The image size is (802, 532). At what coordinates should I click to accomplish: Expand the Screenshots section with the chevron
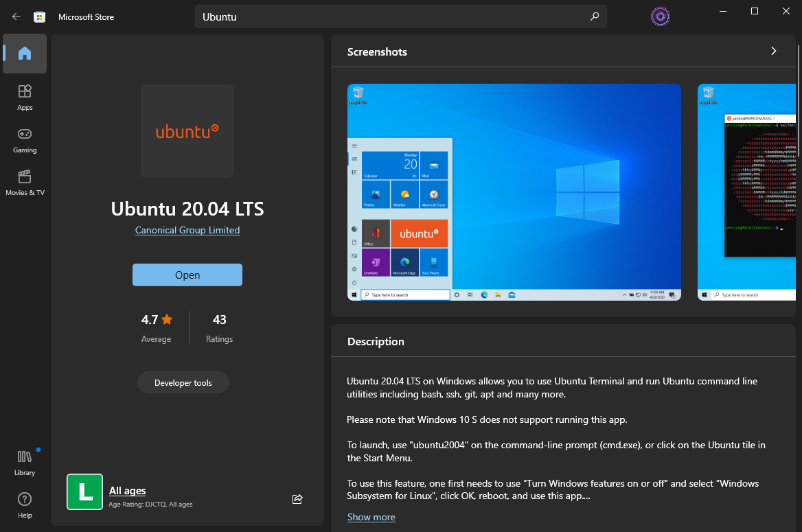coord(773,51)
